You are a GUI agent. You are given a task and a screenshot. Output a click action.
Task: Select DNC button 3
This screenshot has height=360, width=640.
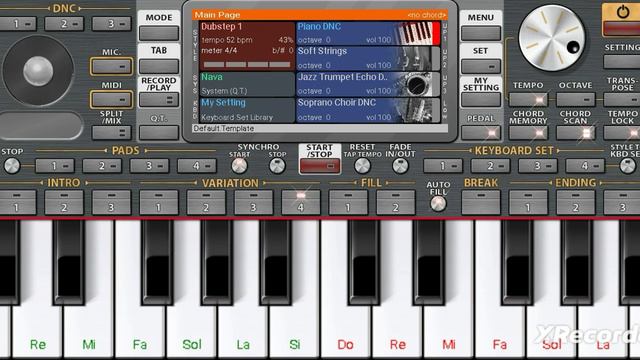tap(111, 24)
